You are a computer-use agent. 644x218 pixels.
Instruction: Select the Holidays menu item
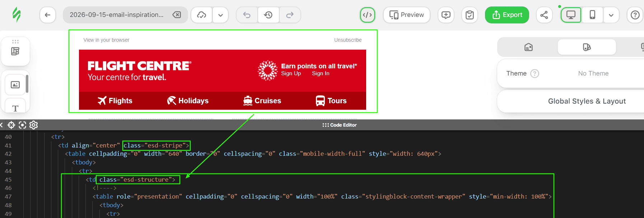pos(188,101)
